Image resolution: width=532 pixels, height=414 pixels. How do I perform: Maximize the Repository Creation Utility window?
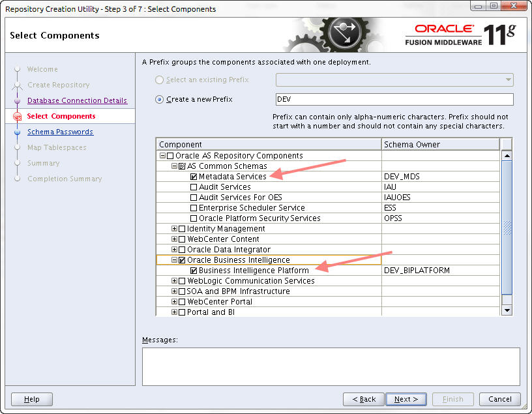(494, 6)
